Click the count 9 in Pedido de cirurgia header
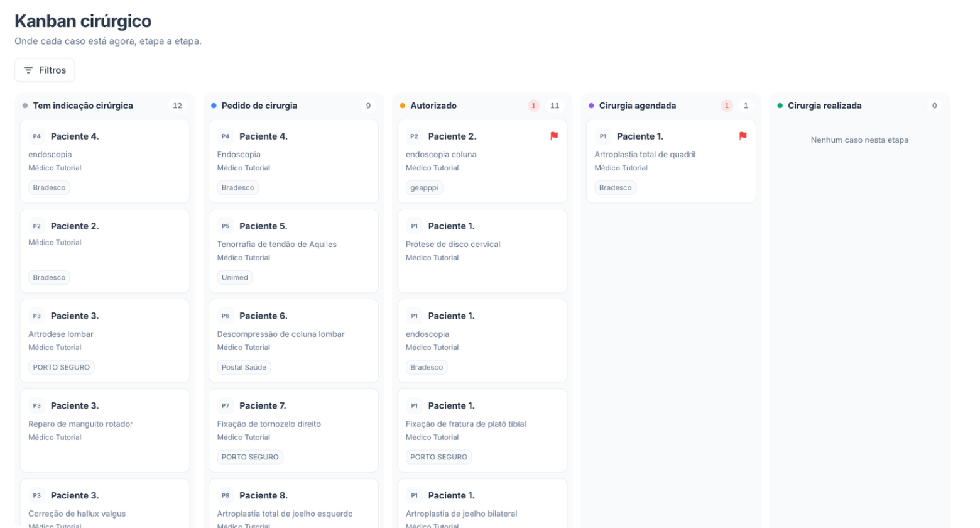 [x=368, y=106]
